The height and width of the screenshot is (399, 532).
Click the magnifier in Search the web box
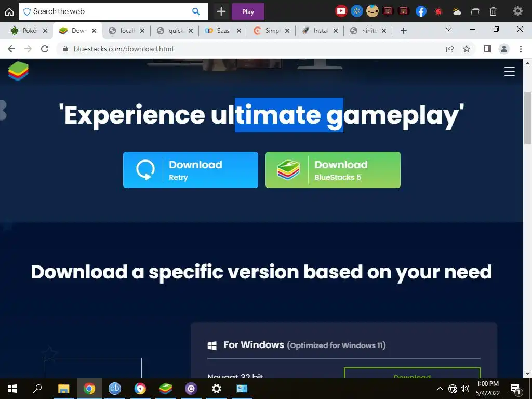click(x=196, y=11)
